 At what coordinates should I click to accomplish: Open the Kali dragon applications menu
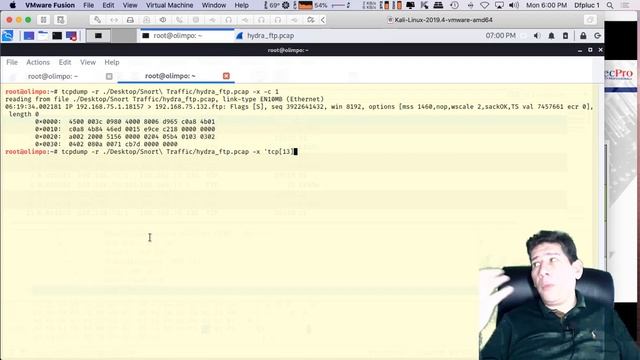coord(8,36)
